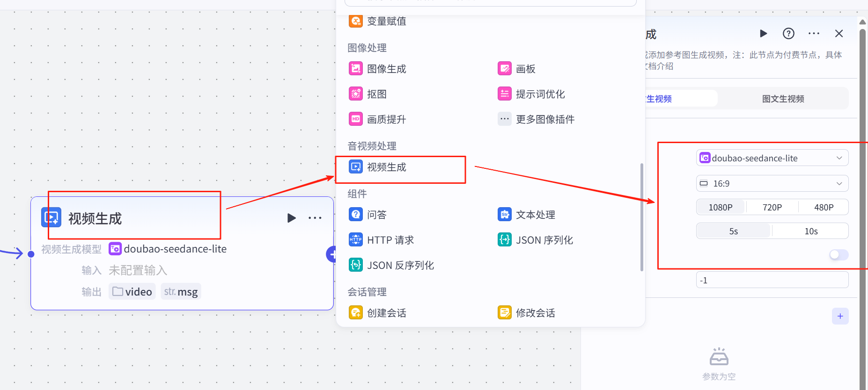Select 720P resolution
This screenshot has height=390, width=868.
[772, 207]
